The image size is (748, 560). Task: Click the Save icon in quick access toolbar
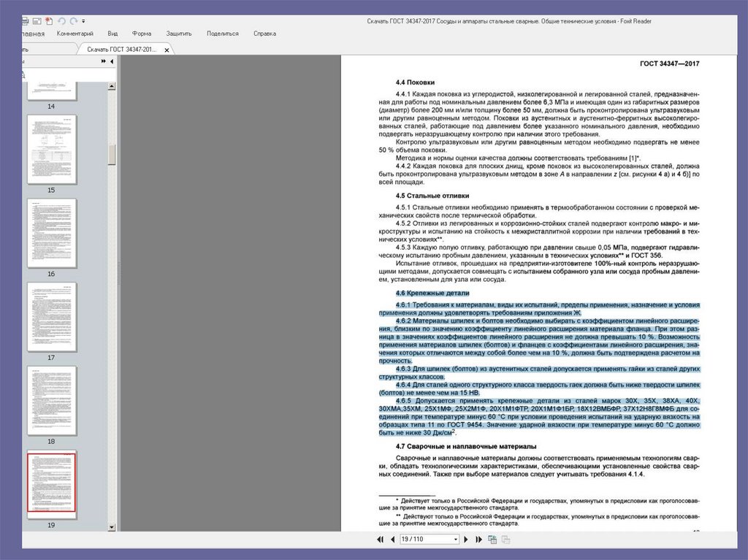click(37, 21)
